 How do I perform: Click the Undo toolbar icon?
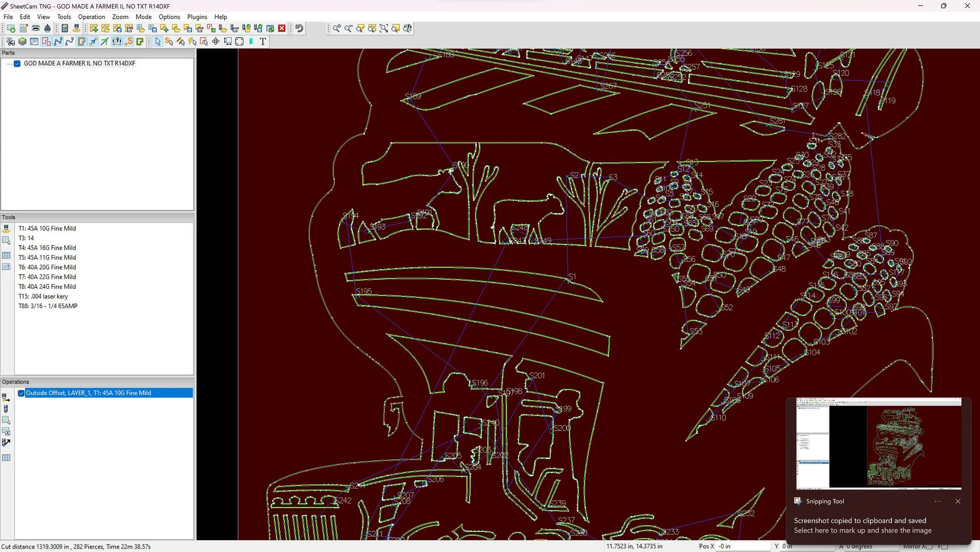coord(299,28)
